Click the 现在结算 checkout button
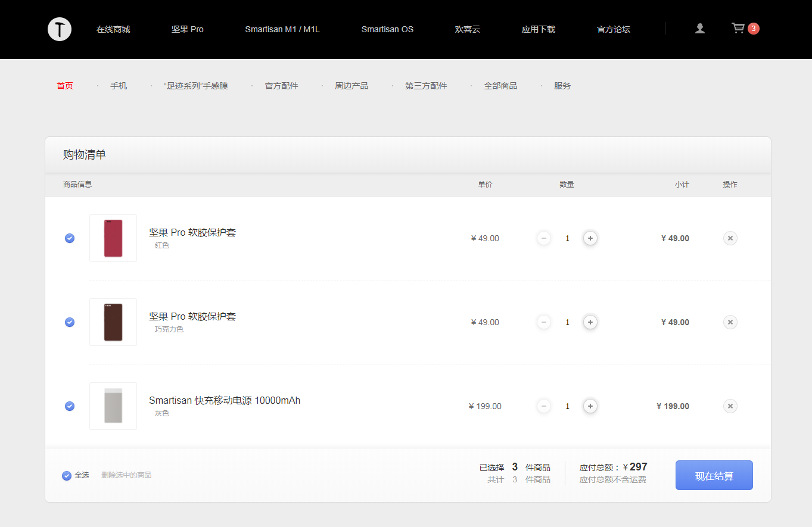Image resolution: width=812 pixels, height=527 pixels. click(714, 475)
